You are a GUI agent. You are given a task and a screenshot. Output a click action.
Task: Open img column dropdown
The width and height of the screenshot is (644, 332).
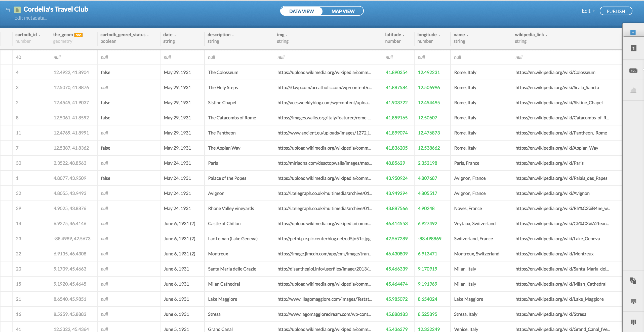tap(287, 35)
